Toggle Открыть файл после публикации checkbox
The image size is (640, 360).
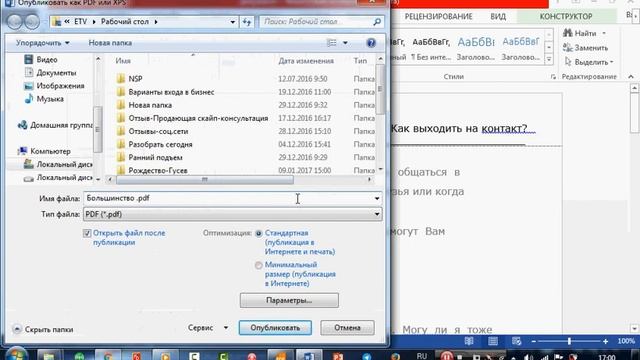[x=87, y=233]
